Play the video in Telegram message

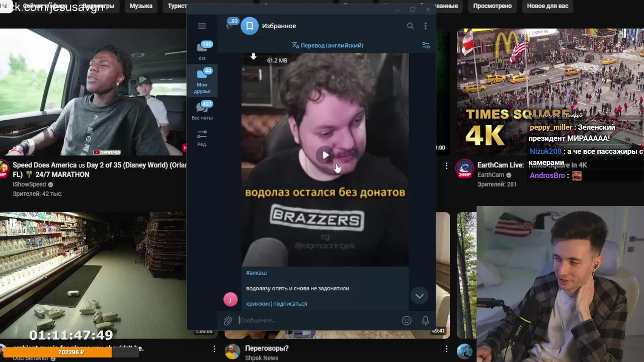pyautogui.click(x=325, y=155)
